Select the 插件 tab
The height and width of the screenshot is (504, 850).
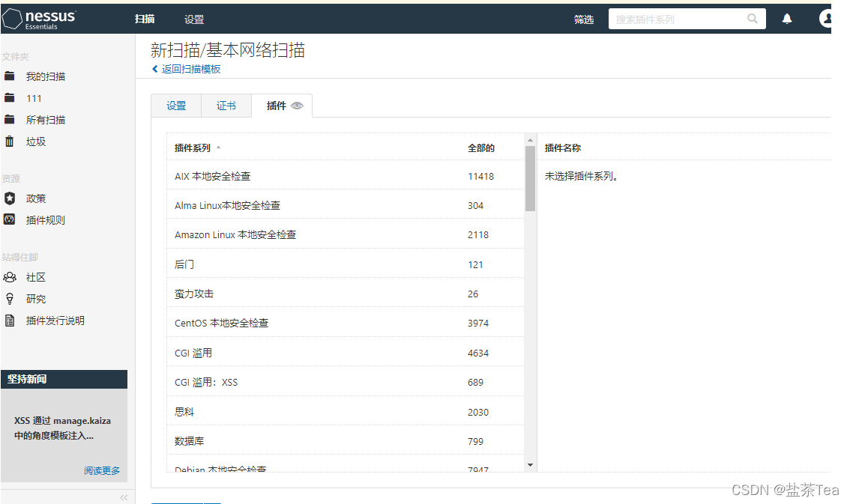point(282,106)
